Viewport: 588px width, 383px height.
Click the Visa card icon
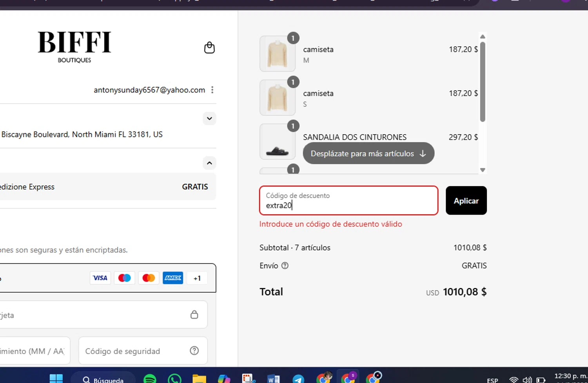(x=100, y=278)
